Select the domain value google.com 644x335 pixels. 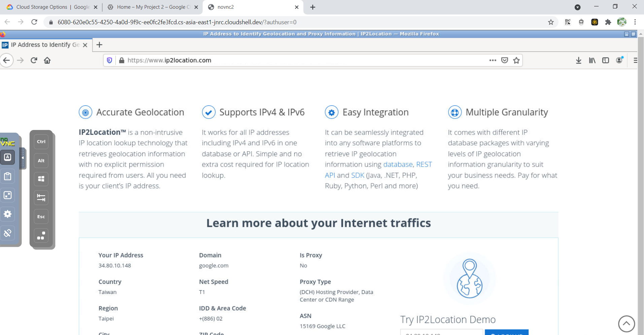pos(214,266)
